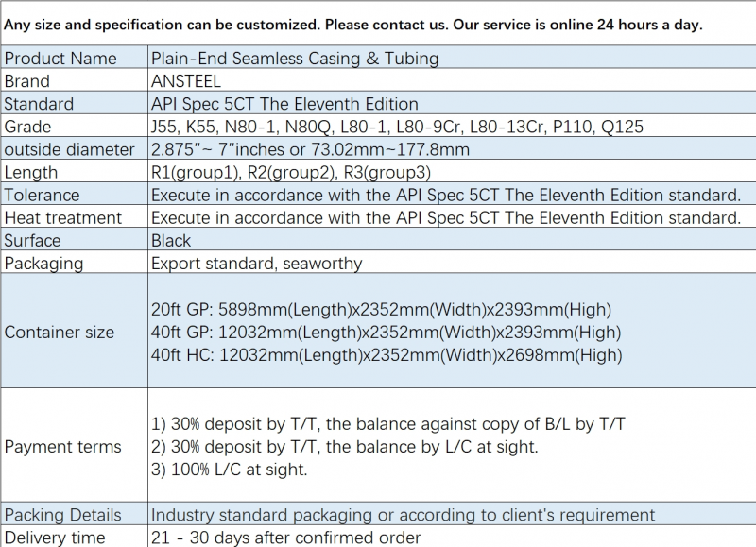Select the "Container size" label cell
Viewport: 756px width, 547px height.
point(60,333)
